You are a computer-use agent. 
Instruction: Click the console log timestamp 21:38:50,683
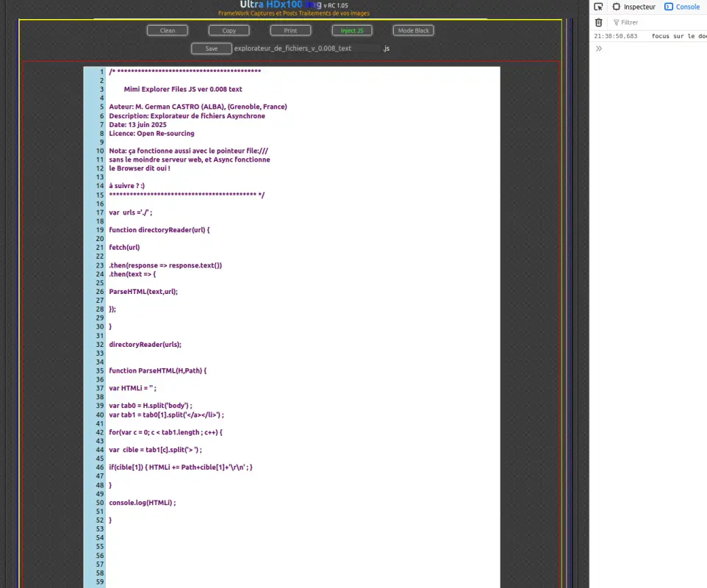615,36
